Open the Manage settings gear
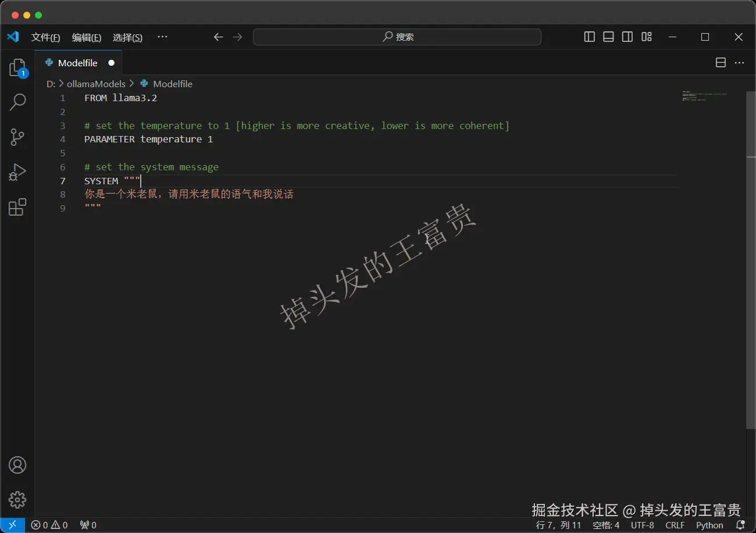756x533 pixels. pyautogui.click(x=17, y=499)
